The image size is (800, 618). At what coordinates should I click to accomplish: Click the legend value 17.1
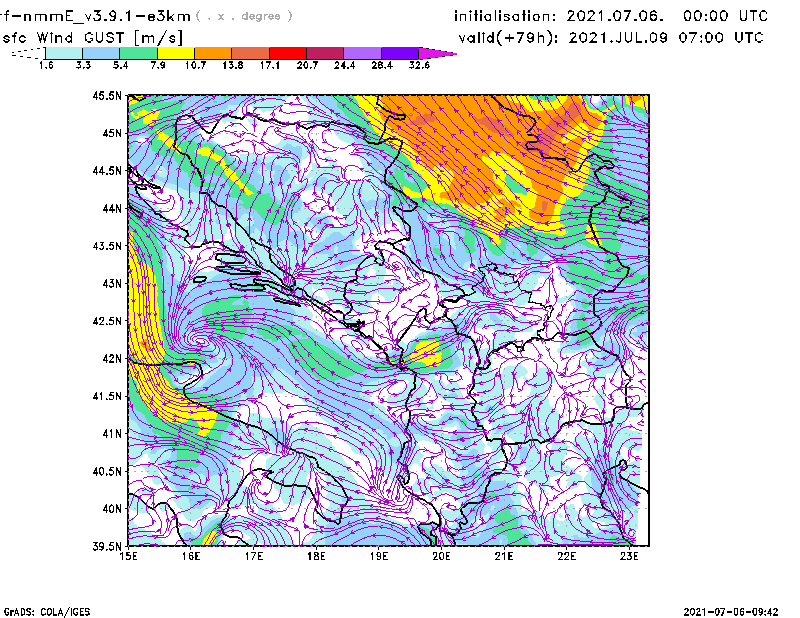point(270,65)
